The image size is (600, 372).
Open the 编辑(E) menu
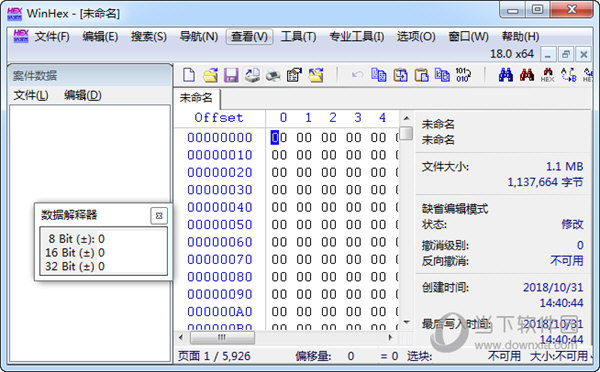pyautogui.click(x=100, y=37)
